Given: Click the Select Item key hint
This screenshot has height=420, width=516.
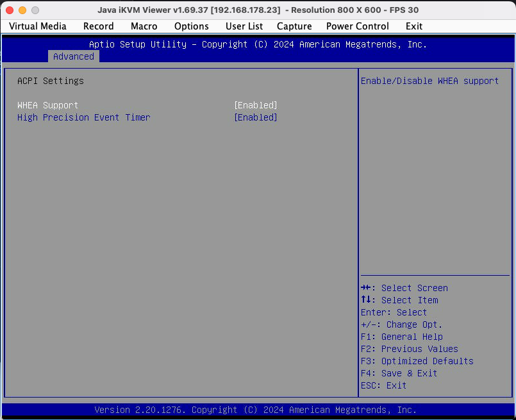Looking at the screenshot, I should [399, 300].
